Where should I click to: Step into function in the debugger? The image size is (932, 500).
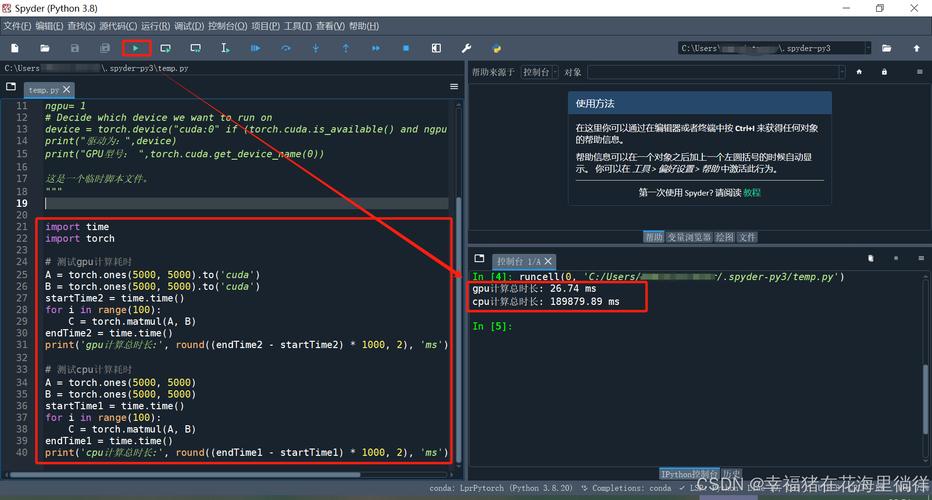coord(316,48)
